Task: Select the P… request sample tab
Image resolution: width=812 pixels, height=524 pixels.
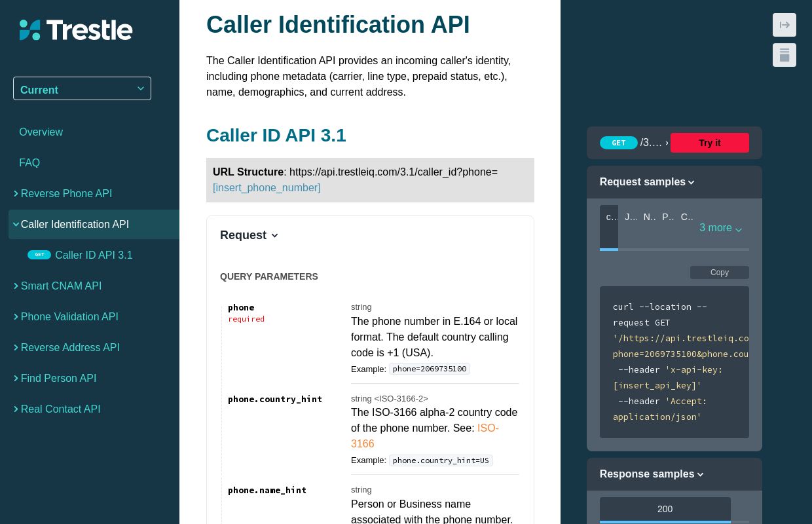Action: [668, 217]
